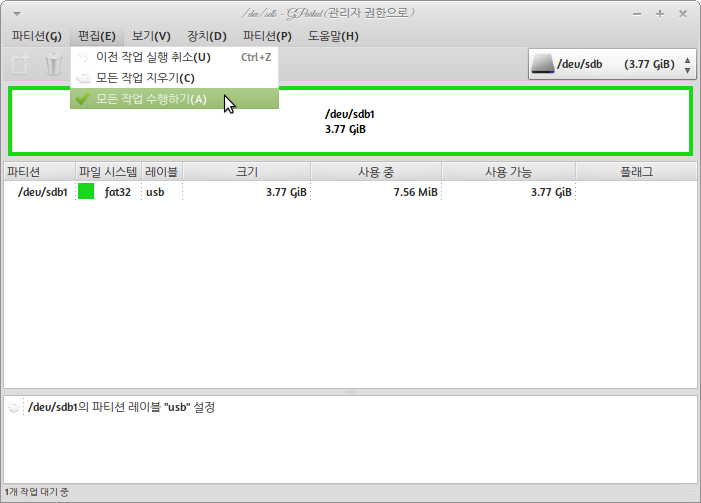Click the 7.56 MiB used cell
Screen dimensions: 701x503
coord(415,192)
